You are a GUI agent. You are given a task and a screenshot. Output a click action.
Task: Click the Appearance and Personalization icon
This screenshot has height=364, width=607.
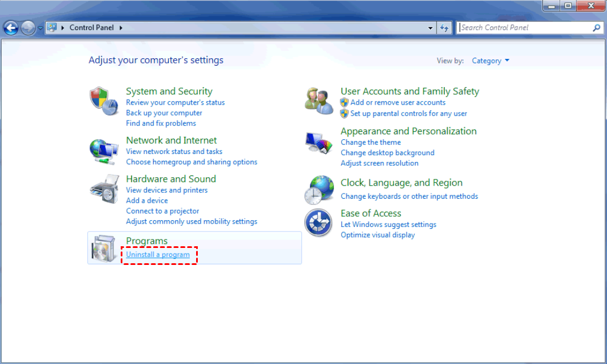[x=319, y=142]
